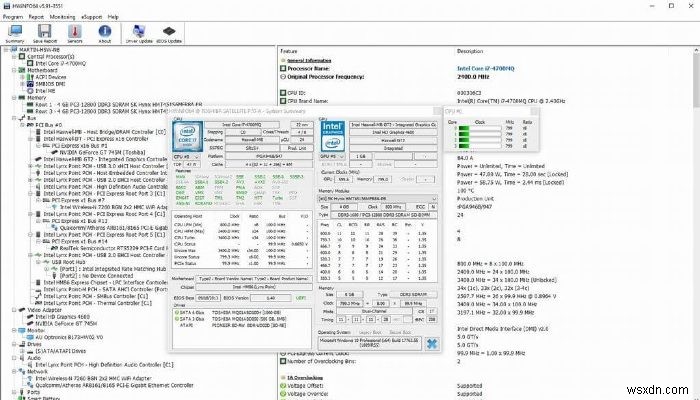The width and height of the screenshot is (700, 400).
Task: Open the CPU #0 selector dropdown
Action: (186, 157)
